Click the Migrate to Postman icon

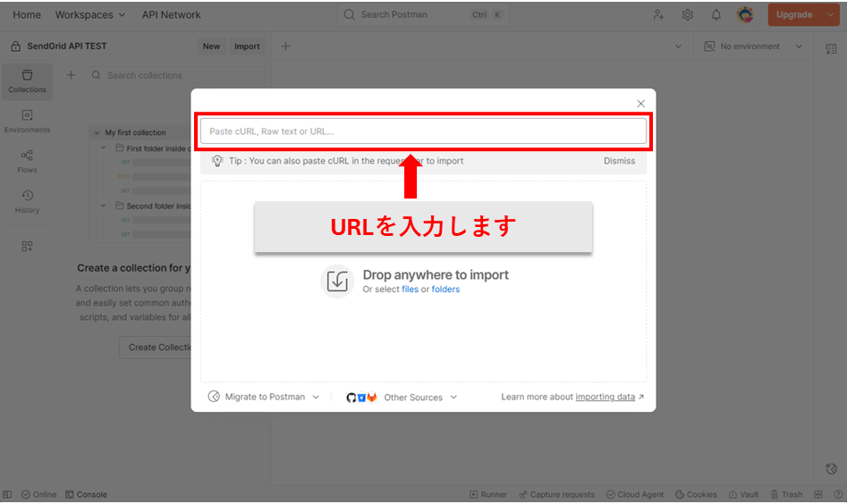[x=214, y=397]
